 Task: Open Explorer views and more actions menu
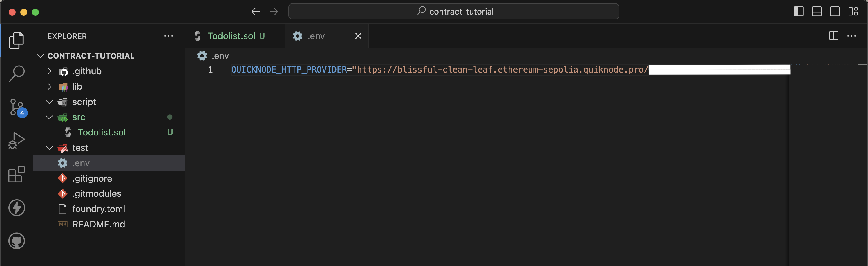point(169,36)
